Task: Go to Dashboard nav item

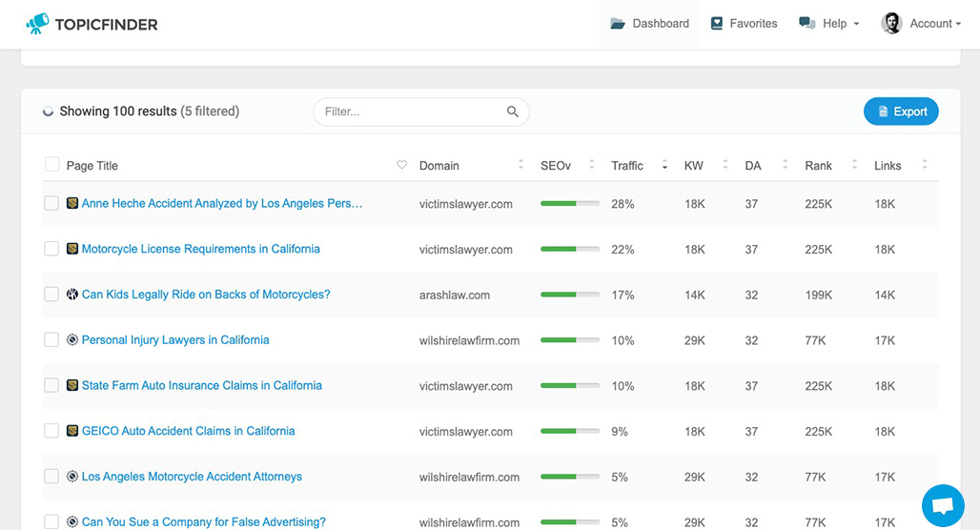Action: coord(650,24)
